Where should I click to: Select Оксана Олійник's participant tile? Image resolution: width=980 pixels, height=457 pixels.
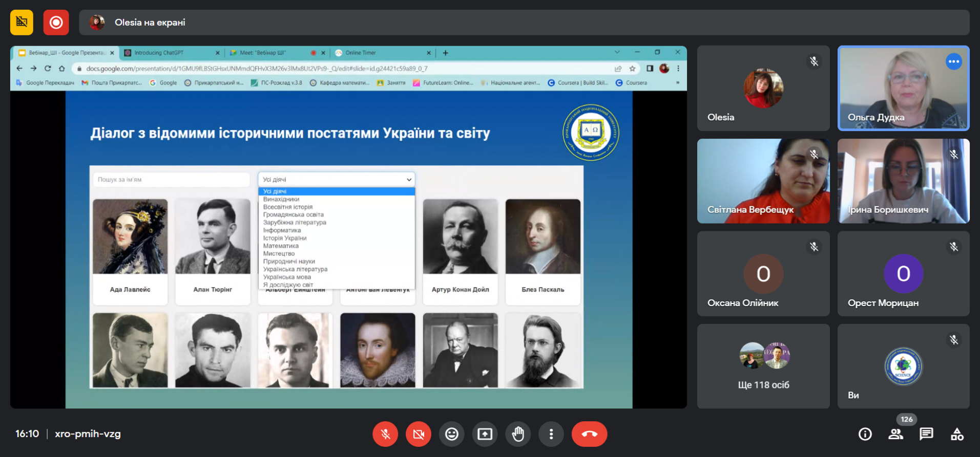763,273
